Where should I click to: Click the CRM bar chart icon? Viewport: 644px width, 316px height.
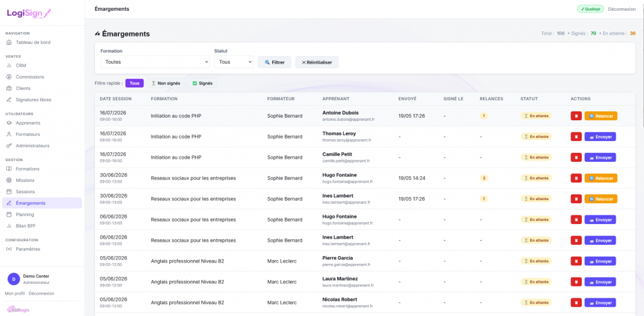pyautogui.click(x=9, y=65)
